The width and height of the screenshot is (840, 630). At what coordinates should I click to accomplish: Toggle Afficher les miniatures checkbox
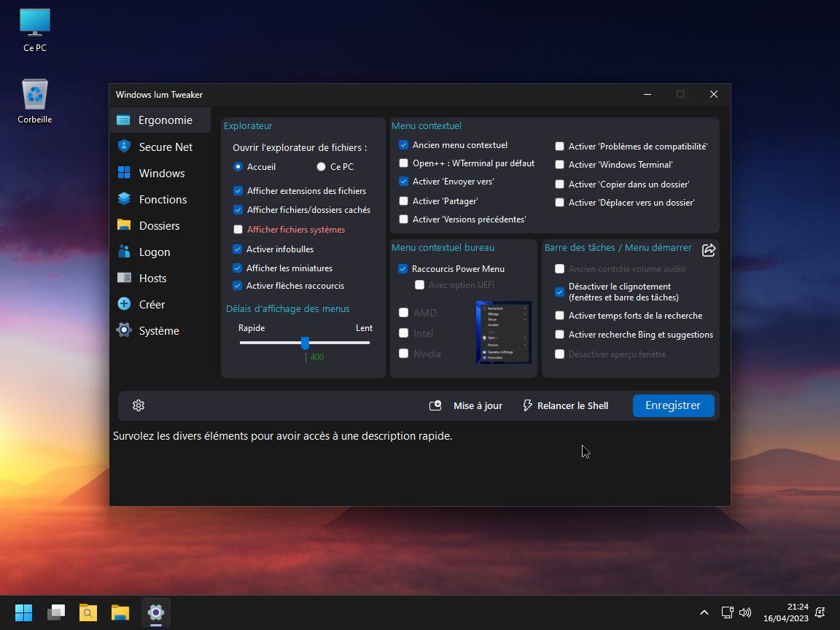tap(237, 268)
